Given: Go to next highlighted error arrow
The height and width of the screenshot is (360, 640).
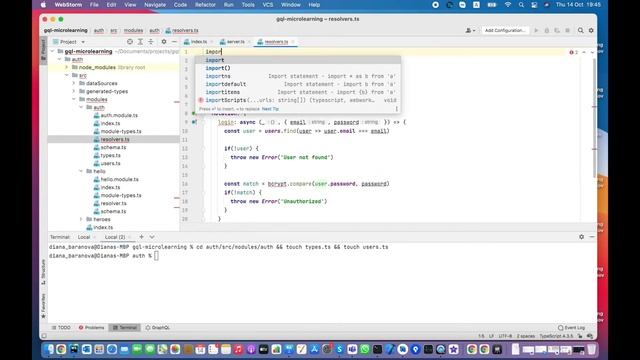Looking at the screenshot, I should pyautogui.click(x=592, y=52).
